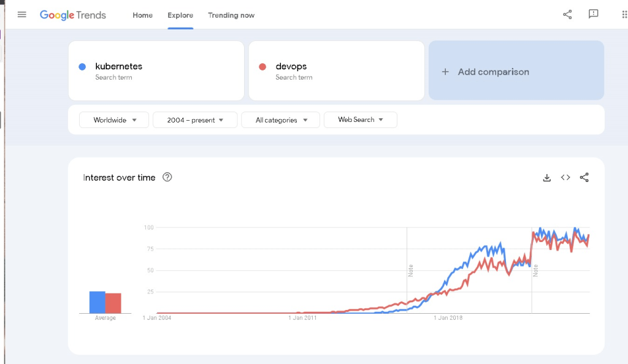Select the Explore tab
The width and height of the screenshot is (628, 364).
point(180,15)
